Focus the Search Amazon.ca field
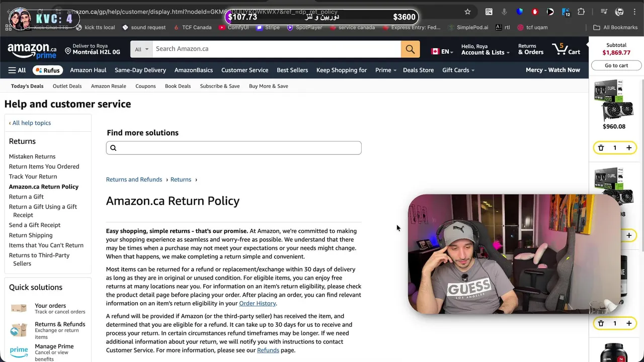644x362 pixels. pyautogui.click(x=277, y=49)
